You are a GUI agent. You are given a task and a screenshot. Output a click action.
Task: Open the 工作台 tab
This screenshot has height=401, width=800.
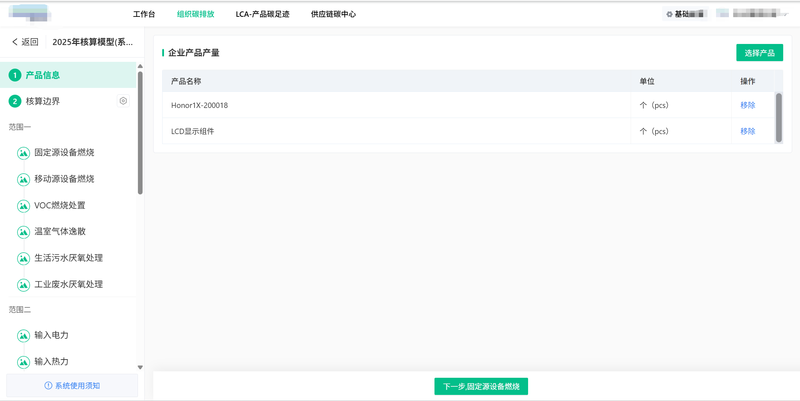144,14
